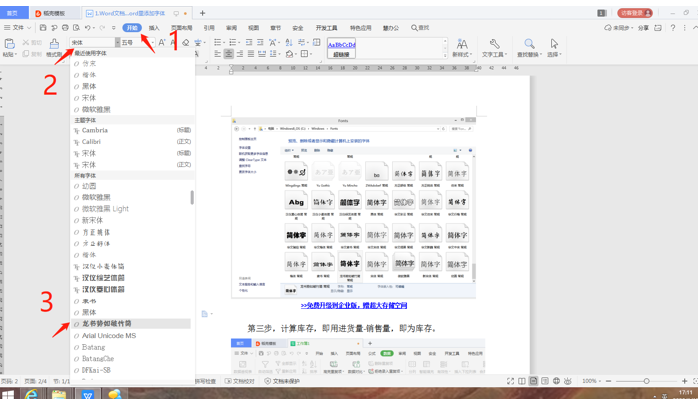
Task: Toggle the Center alignment button
Action: tap(228, 54)
